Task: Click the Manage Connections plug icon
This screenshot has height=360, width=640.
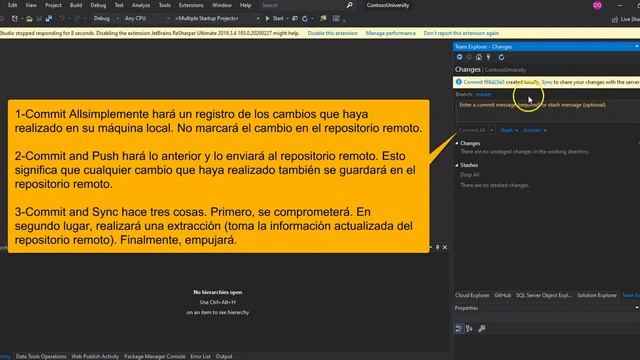Action: point(489,57)
